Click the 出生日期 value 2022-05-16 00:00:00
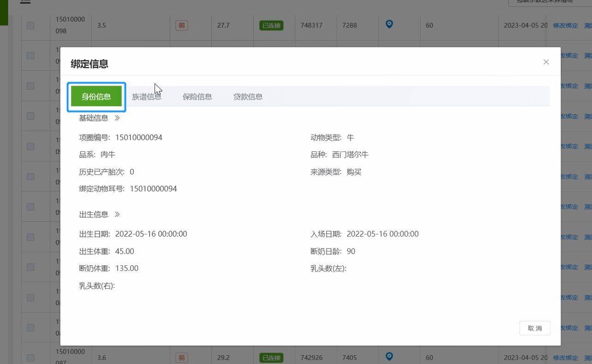 tap(151, 234)
